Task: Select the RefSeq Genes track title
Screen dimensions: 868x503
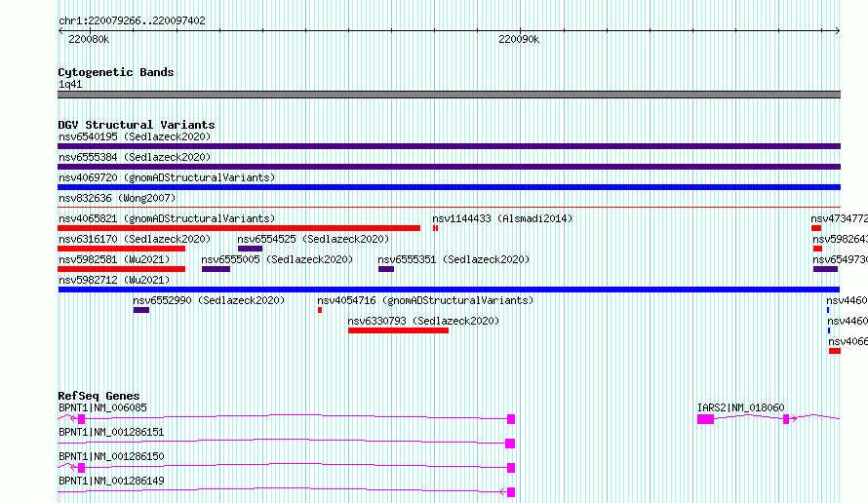Action: pos(99,396)
